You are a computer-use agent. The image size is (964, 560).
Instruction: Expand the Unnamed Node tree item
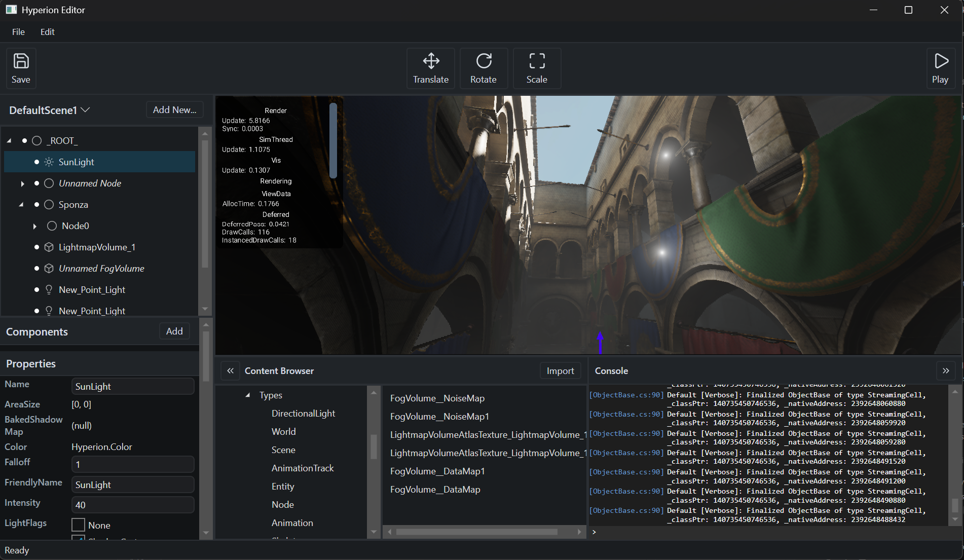point(22,183)
